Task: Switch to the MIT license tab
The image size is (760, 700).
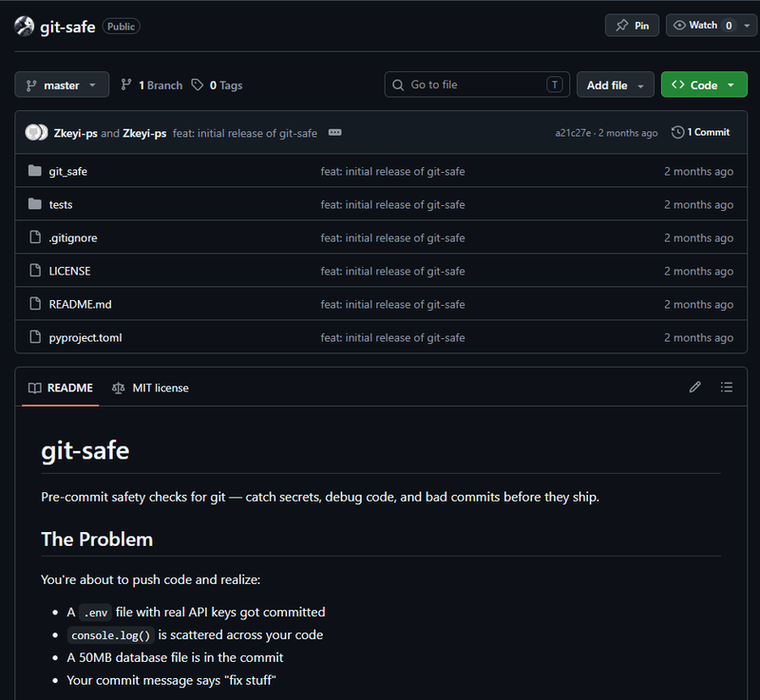Action: (x=150, y=388)
